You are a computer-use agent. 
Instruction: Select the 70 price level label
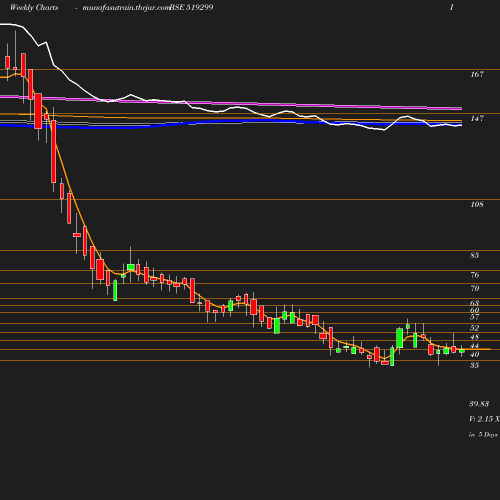475,288
